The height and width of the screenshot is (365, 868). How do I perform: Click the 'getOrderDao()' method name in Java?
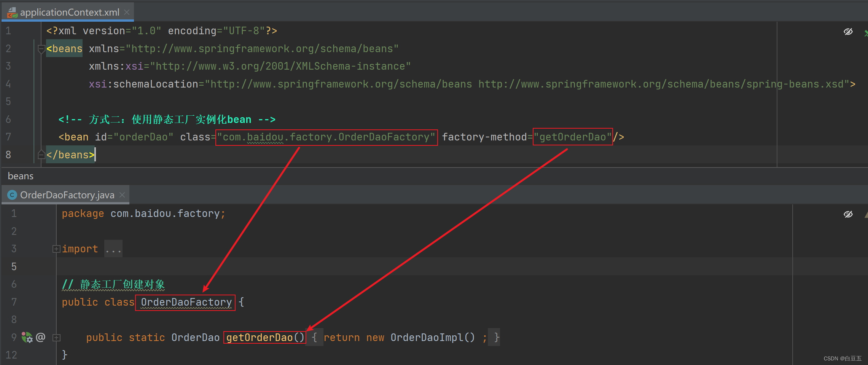(x=266, y=338)
